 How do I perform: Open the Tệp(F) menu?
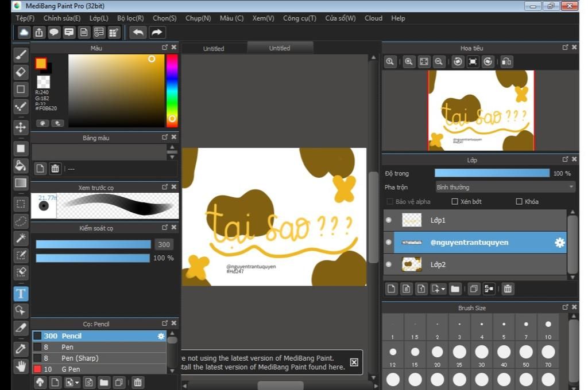click(x=25, y=18)
